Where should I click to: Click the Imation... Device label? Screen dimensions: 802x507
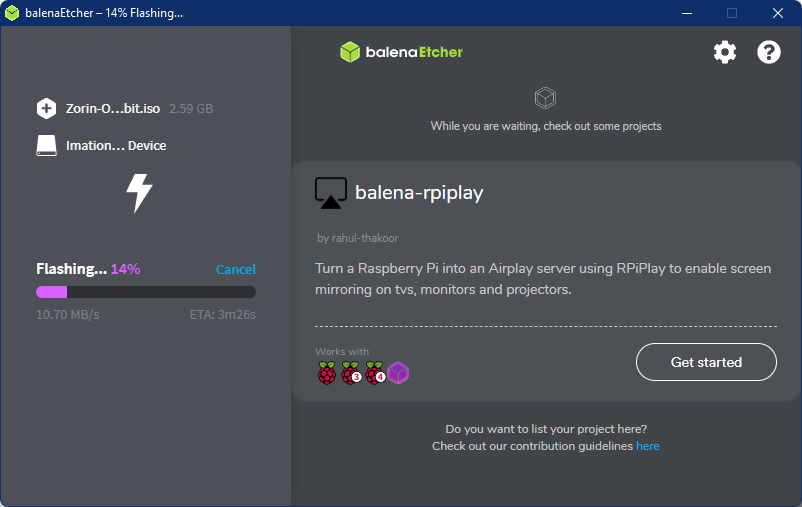click(116, 146)
